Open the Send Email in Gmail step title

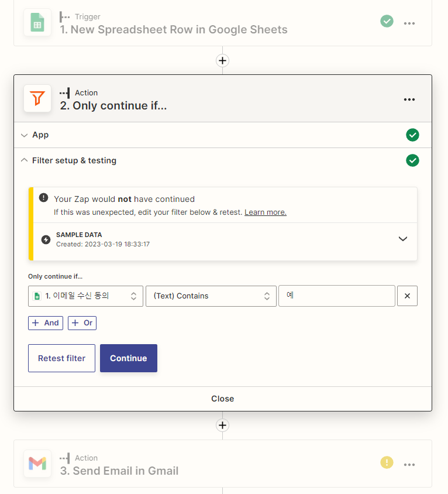click(x=119, y=471)
